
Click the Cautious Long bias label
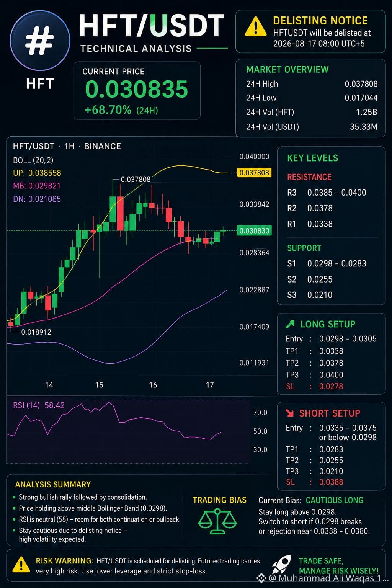tap(335, 500)
